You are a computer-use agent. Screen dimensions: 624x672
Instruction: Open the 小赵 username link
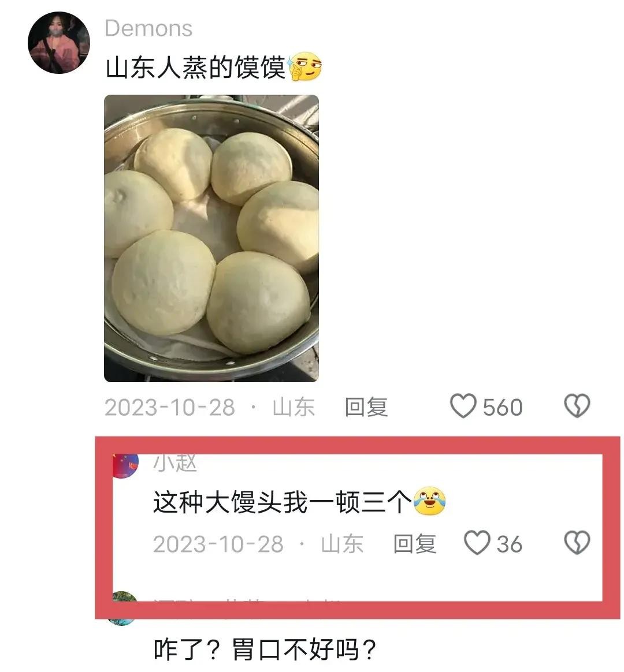(x=175, y=463)
